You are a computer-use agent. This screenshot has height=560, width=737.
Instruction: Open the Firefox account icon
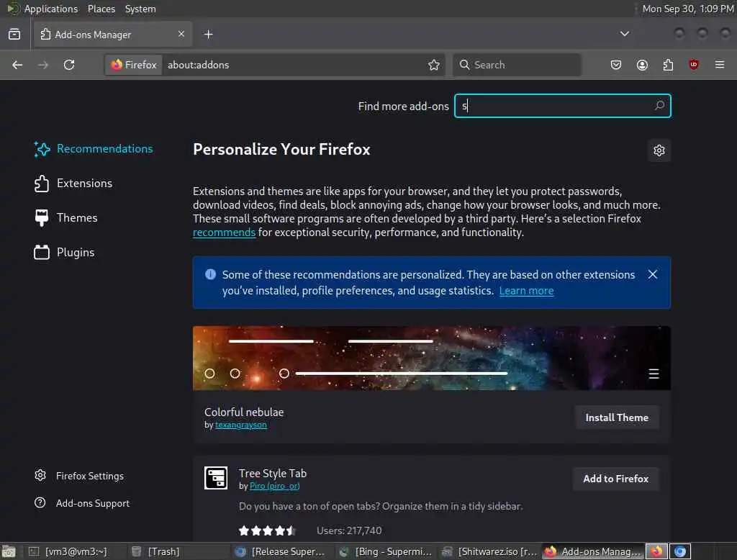642,65
